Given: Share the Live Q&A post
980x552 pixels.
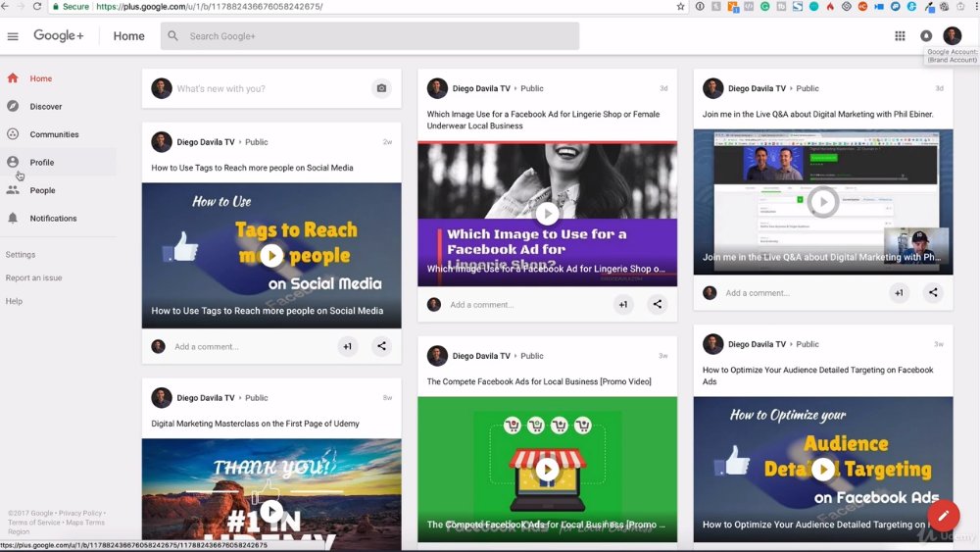Looking at the screenshot, I should pyautogui.click(x=933, y=292).
